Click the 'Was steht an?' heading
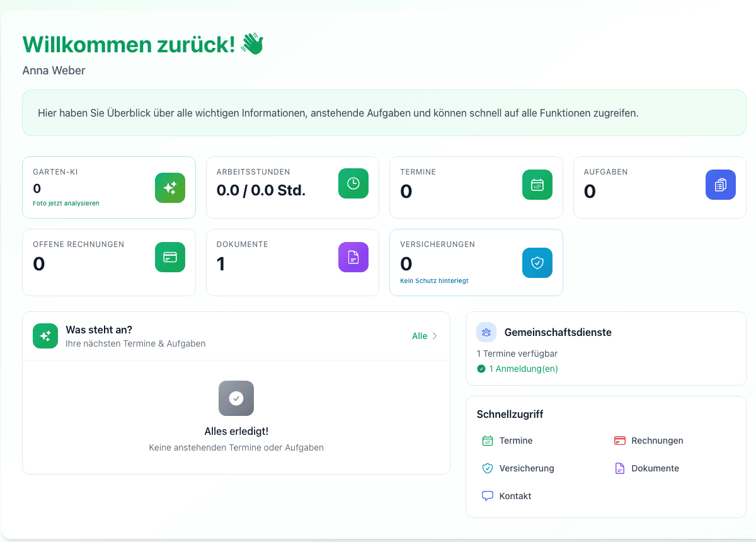 coord(99,330)
